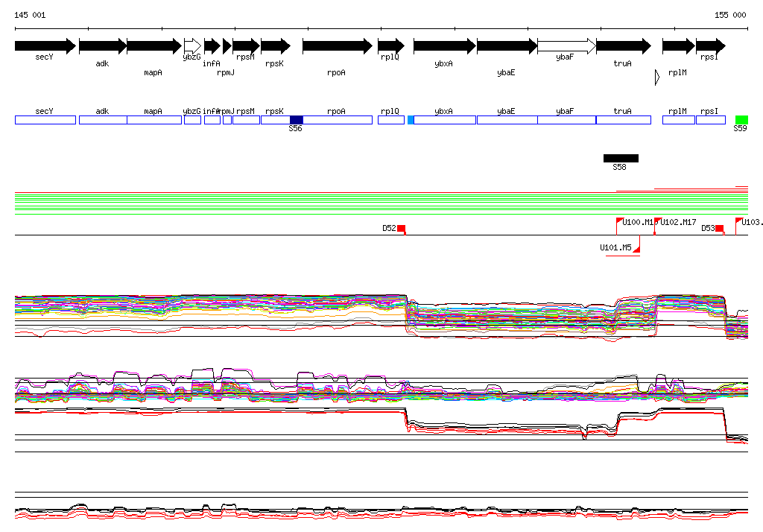This screenshot has width=763, height=532.
Task: Click the blue adk box in annotation track
Action: (103, 120)
